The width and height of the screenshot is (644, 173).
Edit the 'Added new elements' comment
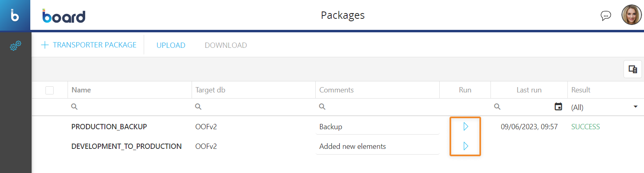click(377, 146)
